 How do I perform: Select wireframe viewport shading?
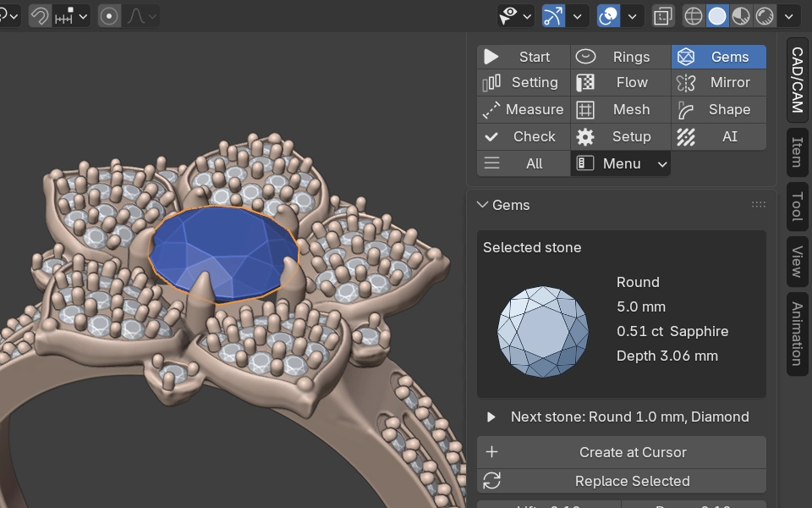point(694,16)
